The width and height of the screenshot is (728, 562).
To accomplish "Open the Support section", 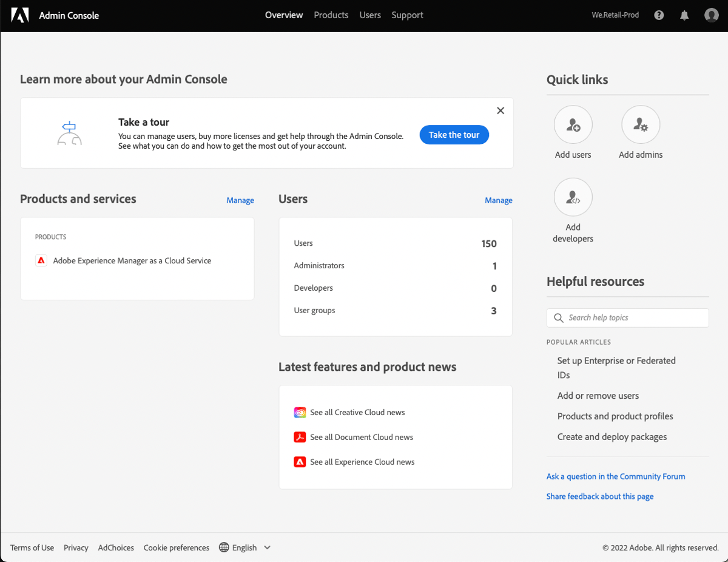I will [x=407, y=15].
